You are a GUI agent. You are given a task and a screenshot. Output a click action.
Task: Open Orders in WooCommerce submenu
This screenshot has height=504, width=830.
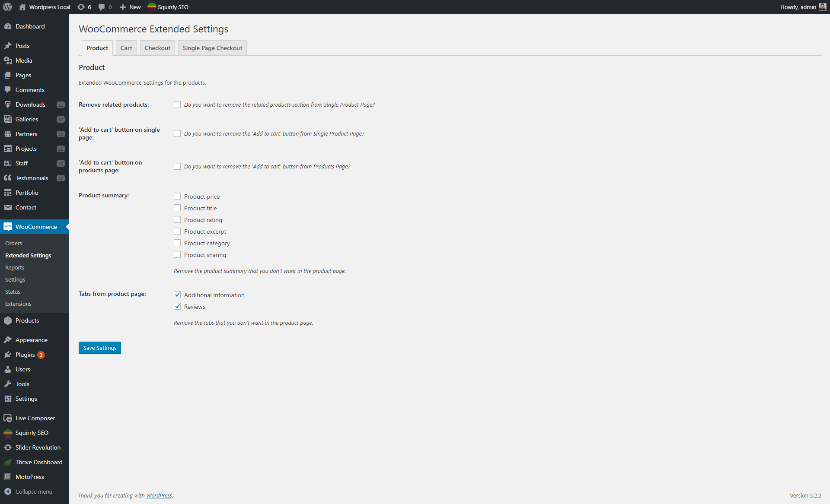(13, 243)
